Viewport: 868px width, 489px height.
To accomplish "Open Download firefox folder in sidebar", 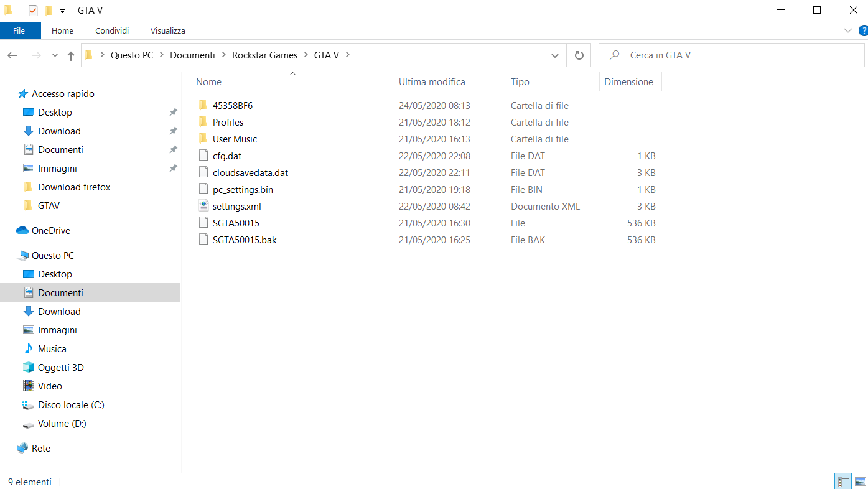I will pyautogui.click(x=74, y=187).
